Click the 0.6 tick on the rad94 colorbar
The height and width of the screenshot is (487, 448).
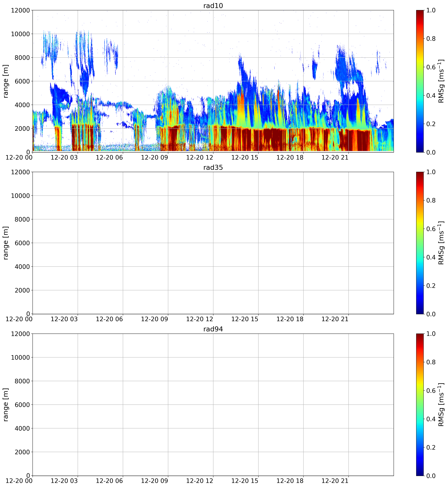pos(431,390)
